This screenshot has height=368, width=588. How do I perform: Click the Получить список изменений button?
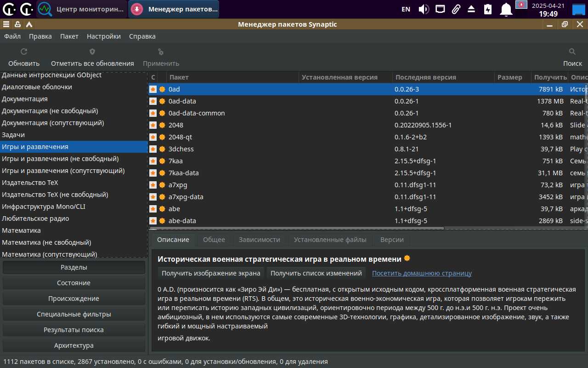(317, 273)
